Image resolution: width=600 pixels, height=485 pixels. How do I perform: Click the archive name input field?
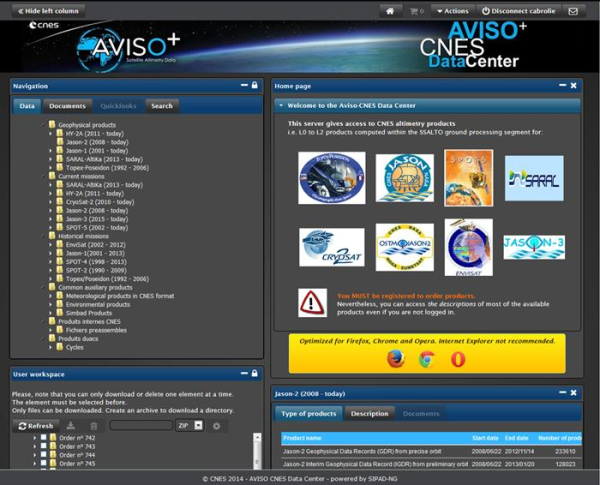[141, 425]
